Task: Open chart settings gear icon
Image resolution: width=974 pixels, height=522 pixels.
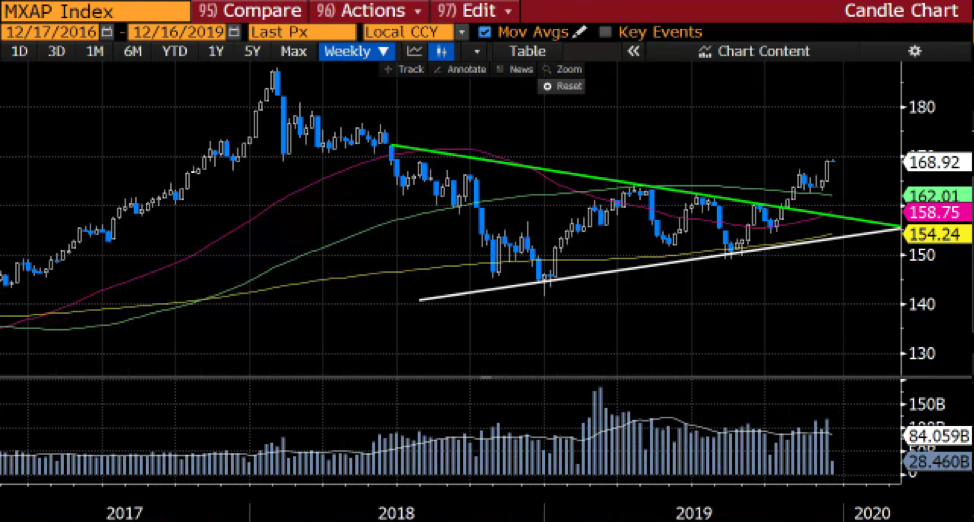Action: tap(913, 51)
